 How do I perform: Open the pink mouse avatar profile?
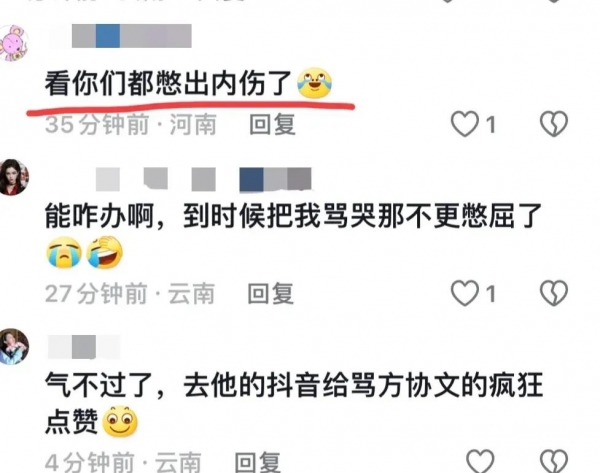(x=14, y=43)
